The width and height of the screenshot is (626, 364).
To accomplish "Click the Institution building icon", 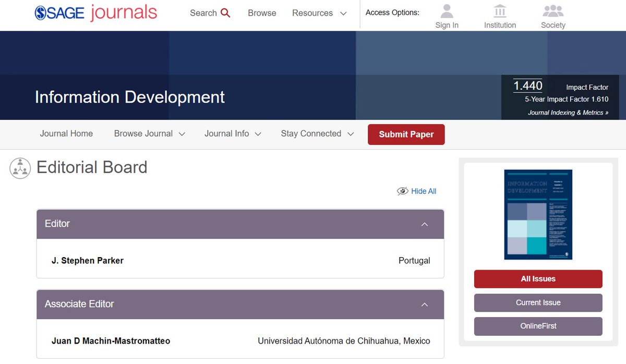I will tap(500, 11).
